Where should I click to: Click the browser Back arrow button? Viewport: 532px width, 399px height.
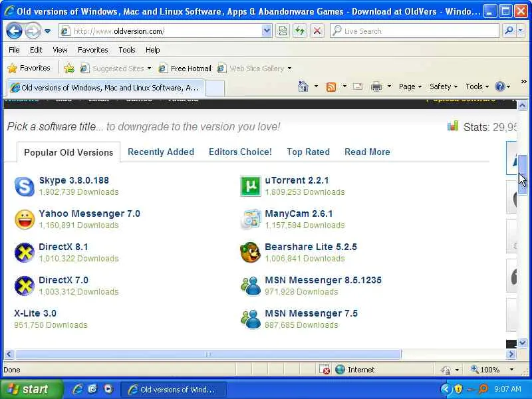coord(14,31)
